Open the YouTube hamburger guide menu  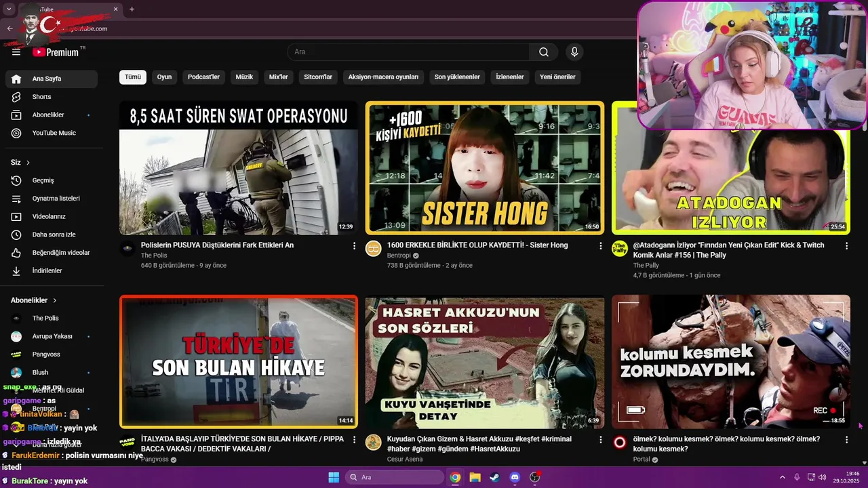16,52
